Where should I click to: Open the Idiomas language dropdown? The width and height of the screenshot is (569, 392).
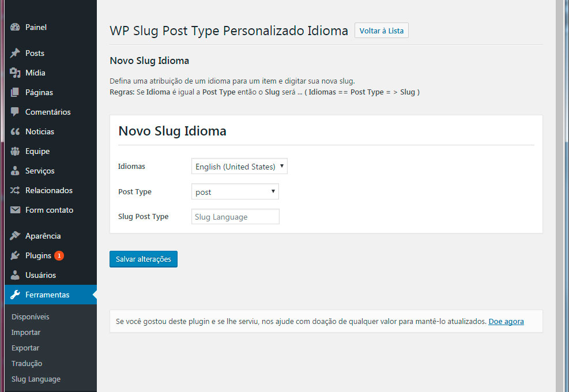click(239, 167)
